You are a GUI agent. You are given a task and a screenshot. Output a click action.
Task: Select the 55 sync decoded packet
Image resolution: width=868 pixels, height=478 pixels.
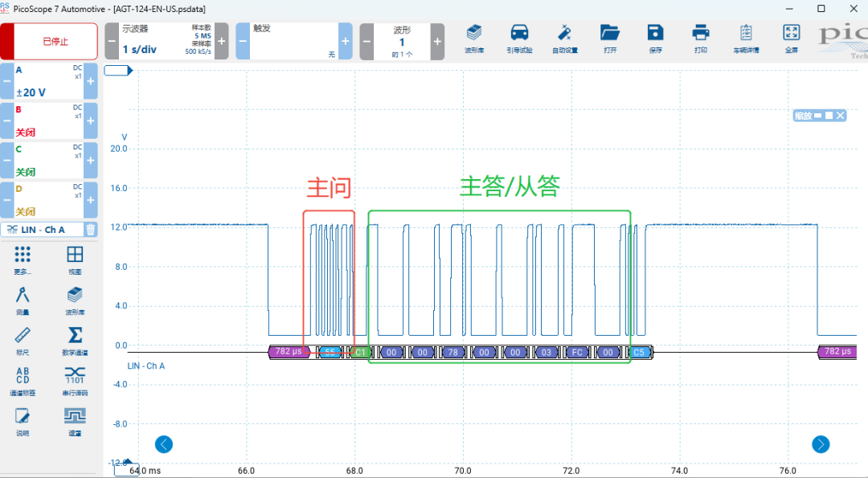[330, 352]
